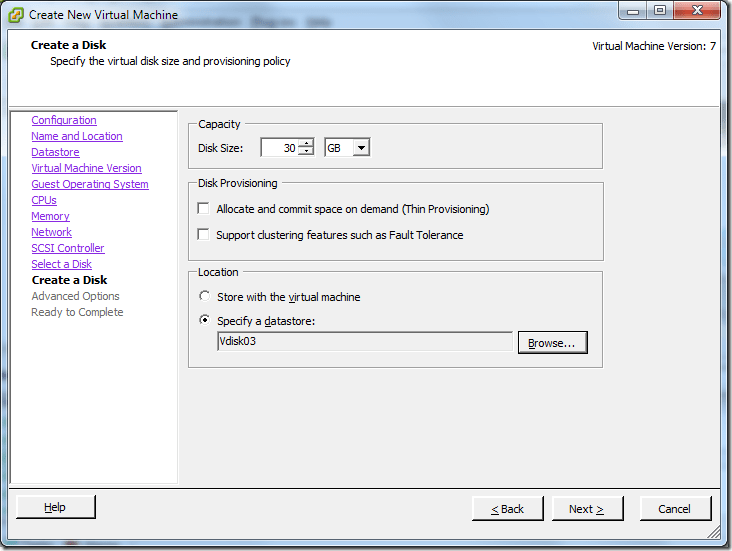Jump to the Datastore step
The image size is (732, 551).
[56, 152]
